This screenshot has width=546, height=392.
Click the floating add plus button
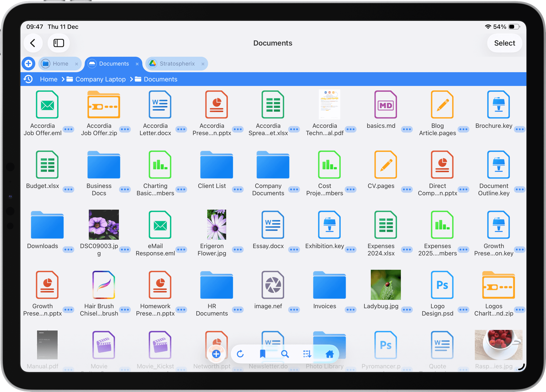(x=216, y=354)
